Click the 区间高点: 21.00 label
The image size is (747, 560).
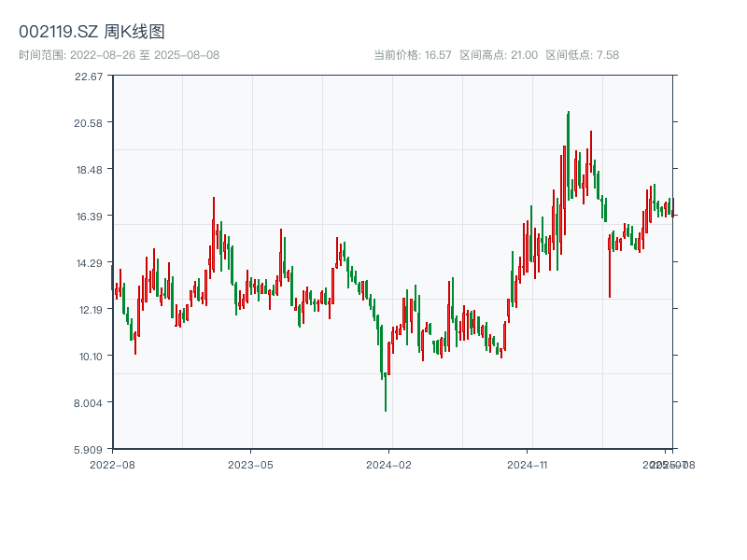click(499, 55)
